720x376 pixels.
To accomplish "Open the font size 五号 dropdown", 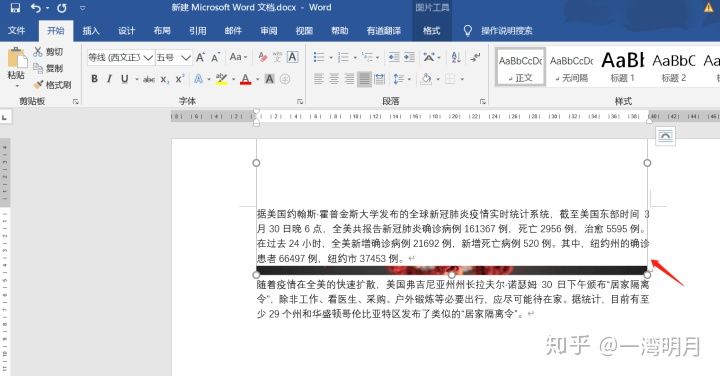I will tap(186, 57).
